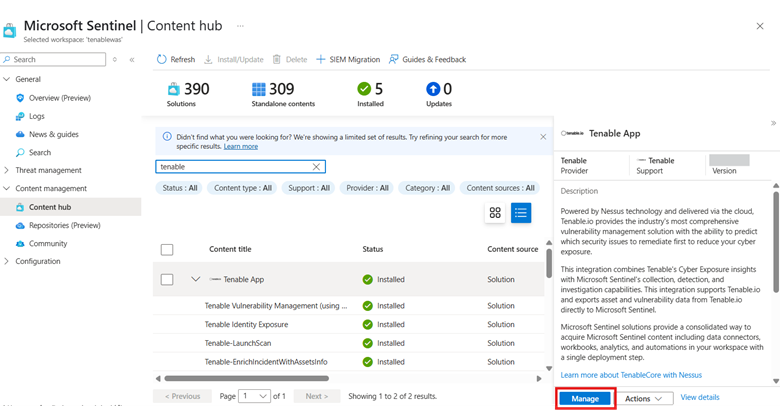The width and height of the screenshot is (780, 410).
Task: Dismiss the limited results info banner
Action: click(543, 137)
